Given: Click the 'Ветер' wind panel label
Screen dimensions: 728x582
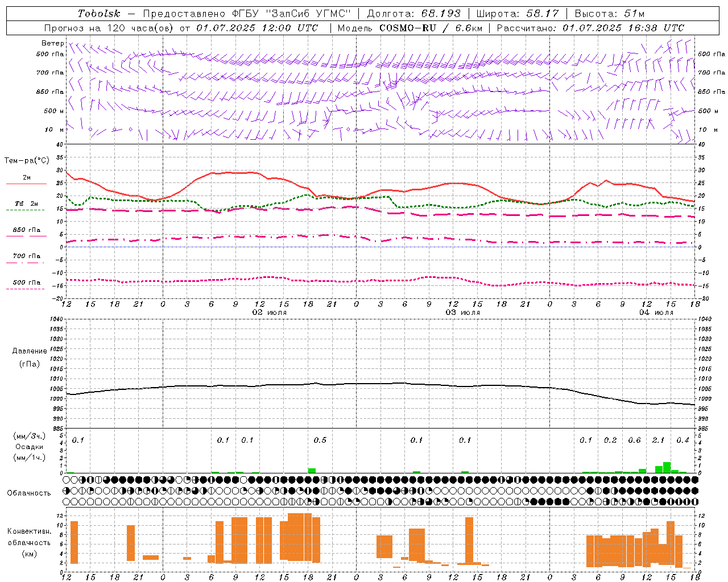Looking at the screenshot, I should click(x=52, y=43).
